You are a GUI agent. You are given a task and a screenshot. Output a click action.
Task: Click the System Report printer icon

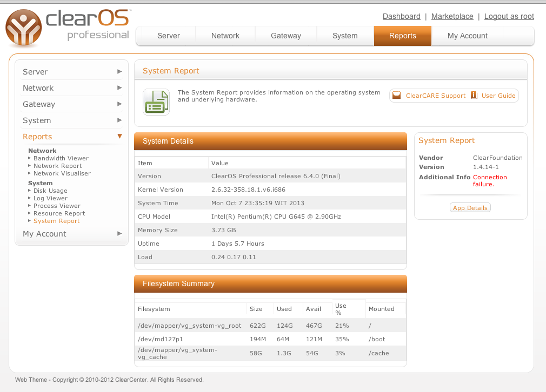pos(156,102)
